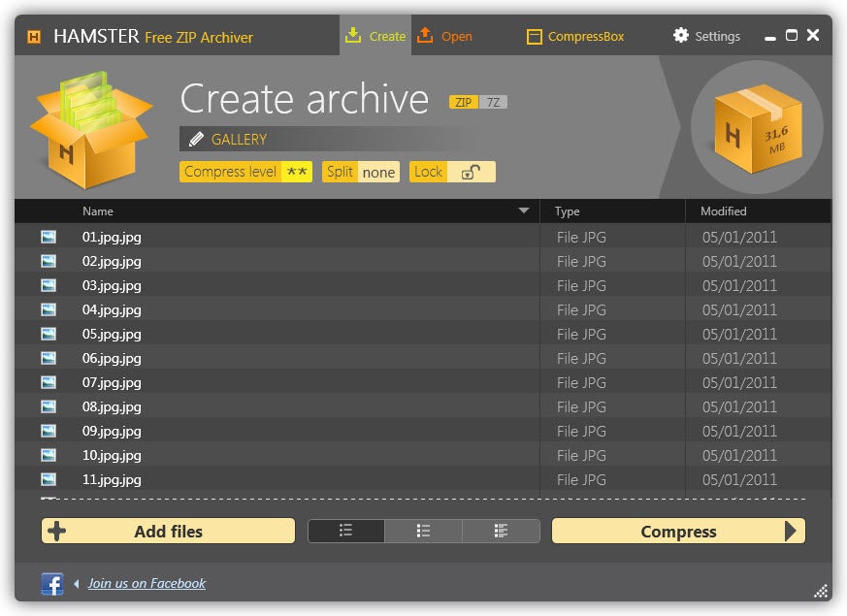
Task: Click image icon of 09.jpg.jpg
Action: click(x=49, y=431)
